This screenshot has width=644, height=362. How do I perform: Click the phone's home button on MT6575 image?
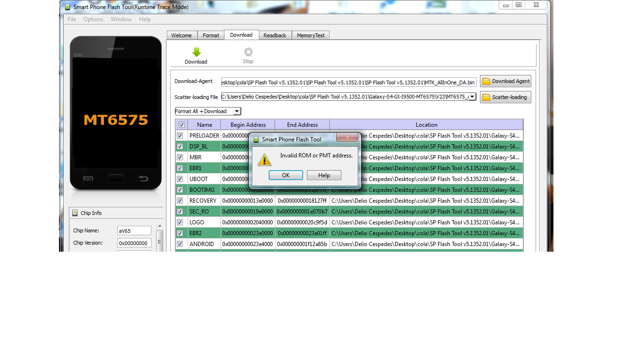click(x=116, y=178)
